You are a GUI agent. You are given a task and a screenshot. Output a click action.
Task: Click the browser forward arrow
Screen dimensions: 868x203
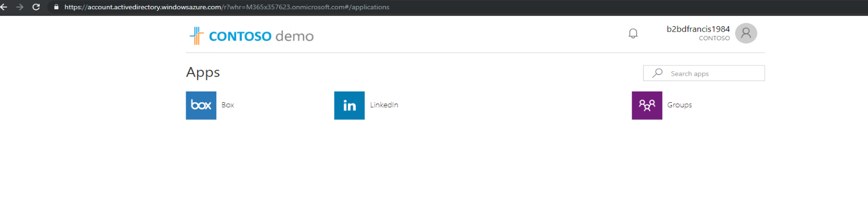click(20, 7)
